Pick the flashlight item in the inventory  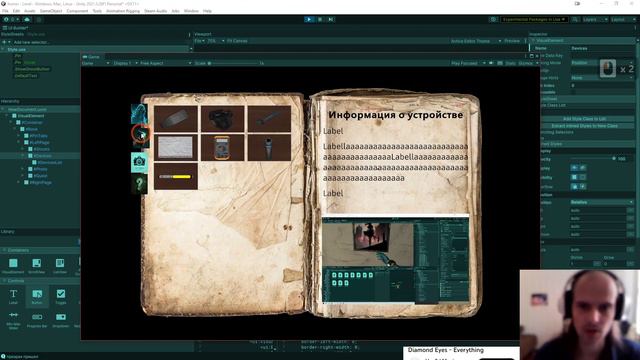coord(269,147)
